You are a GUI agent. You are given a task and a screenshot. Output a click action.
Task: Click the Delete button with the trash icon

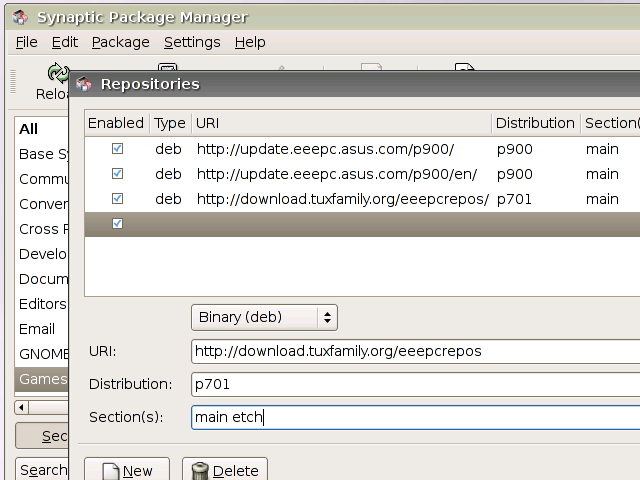click(x=225, y=469)
